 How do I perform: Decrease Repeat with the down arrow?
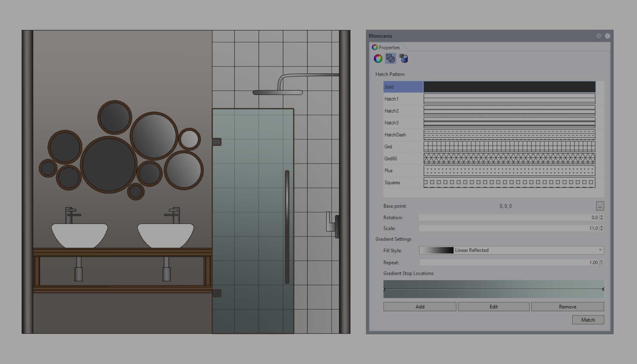click(x=601, y=264)
